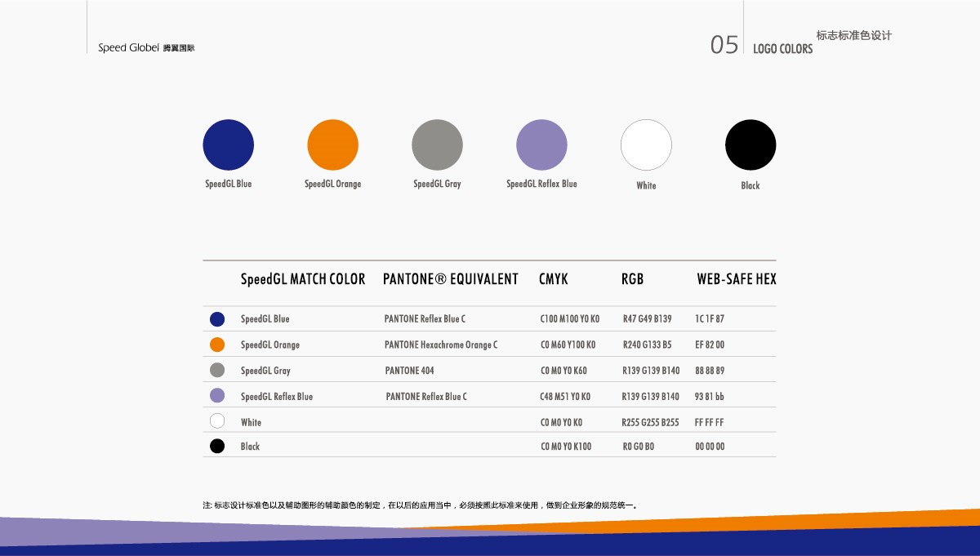Click the page number 05
980x556 pixels.
coord(724,45)
